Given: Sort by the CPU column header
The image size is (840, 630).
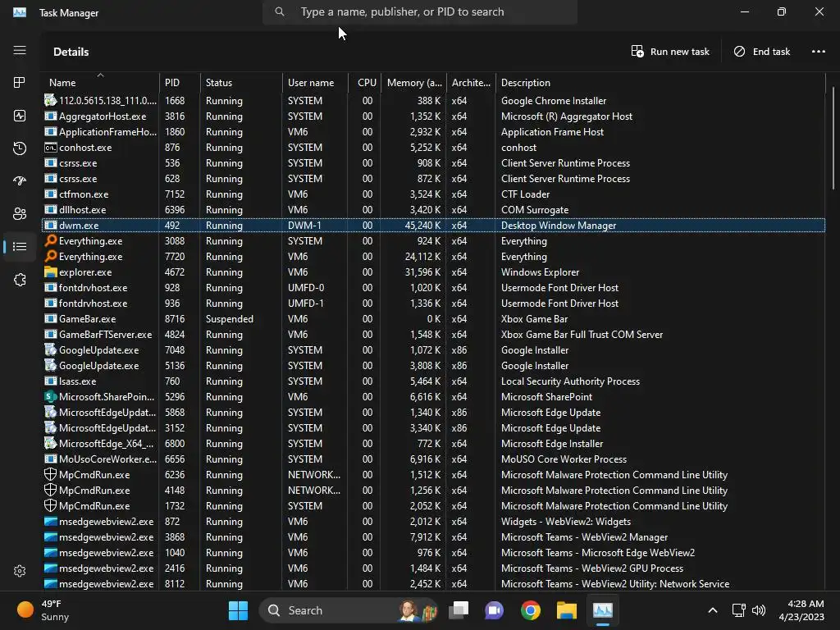Looking at the screenshot, I should [365, 83].
